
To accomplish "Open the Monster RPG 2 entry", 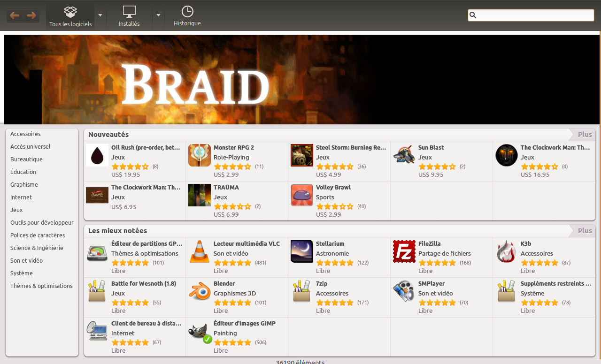I will click(237, 161).
